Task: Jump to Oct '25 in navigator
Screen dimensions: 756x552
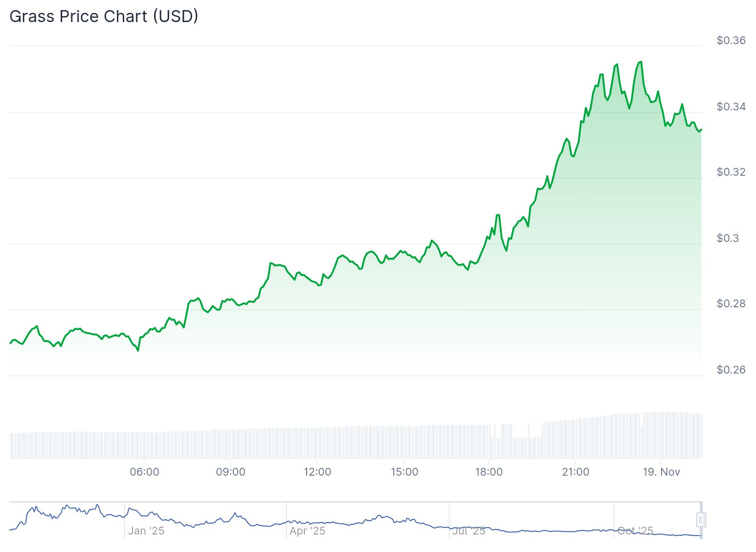Action: pos(635,531)
